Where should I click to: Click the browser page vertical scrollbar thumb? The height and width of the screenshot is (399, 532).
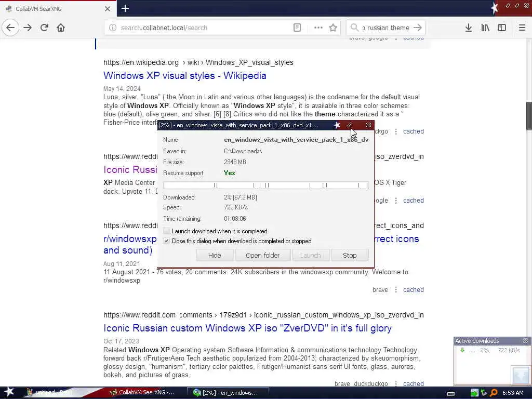(528, 116)
